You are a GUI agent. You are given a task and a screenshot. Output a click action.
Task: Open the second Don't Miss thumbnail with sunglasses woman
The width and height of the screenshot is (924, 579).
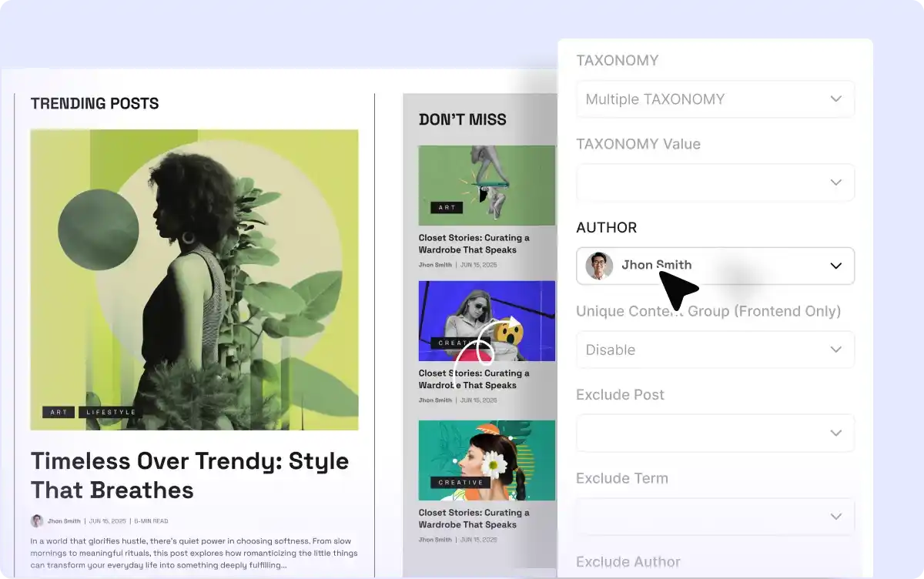tap(487, 320)
